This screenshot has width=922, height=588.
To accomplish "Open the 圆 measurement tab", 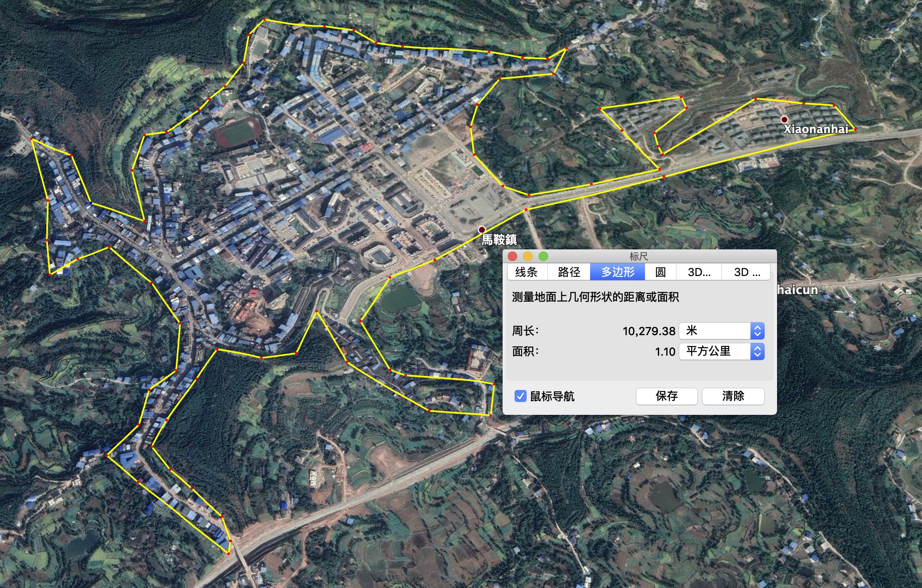I will (660, 272).
